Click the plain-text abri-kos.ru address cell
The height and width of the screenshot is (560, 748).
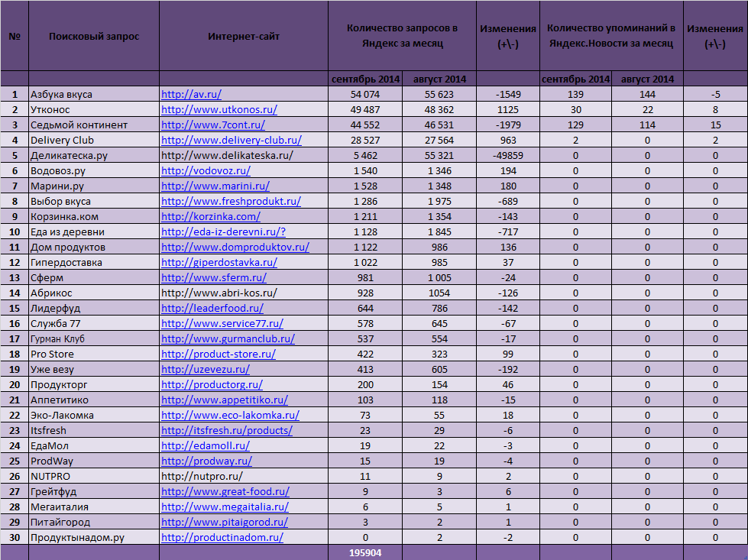tap(244, 293)
